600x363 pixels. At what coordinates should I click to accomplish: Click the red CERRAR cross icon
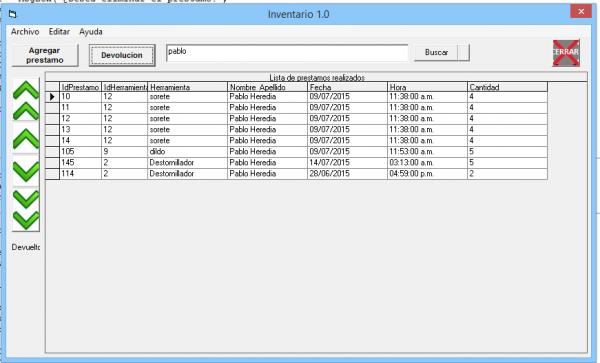(x=566, y=53)
